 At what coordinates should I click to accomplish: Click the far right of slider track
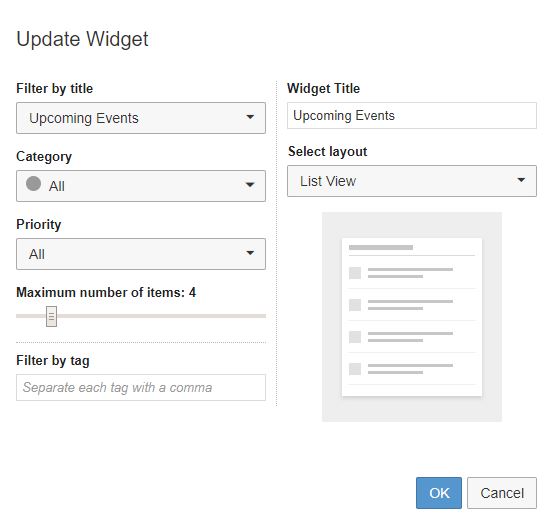click(x=262, y=316)
